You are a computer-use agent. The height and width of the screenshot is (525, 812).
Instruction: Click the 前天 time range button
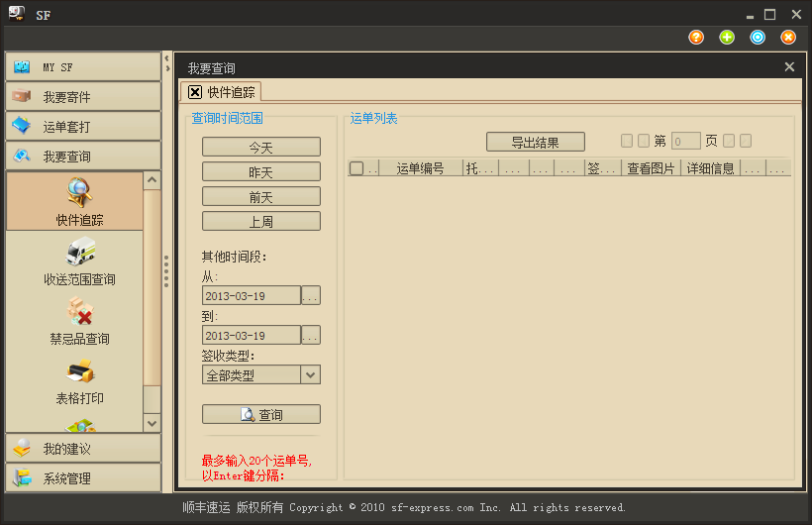pyautogui.click(x=261, y=196)
